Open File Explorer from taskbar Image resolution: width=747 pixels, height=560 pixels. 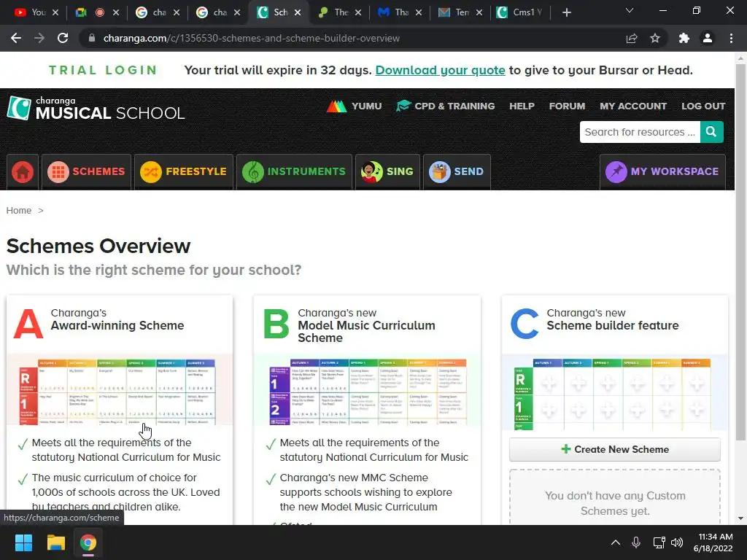tap(55, 542)
